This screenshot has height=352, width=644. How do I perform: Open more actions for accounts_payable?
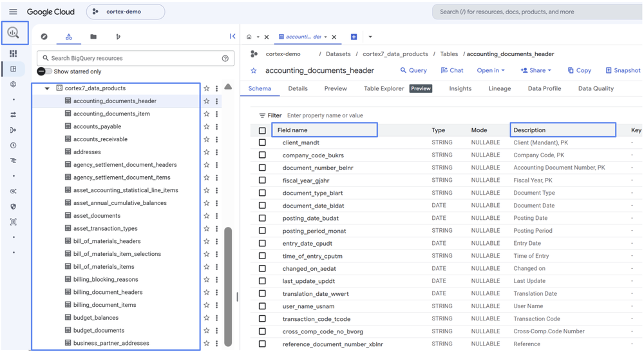217,126
